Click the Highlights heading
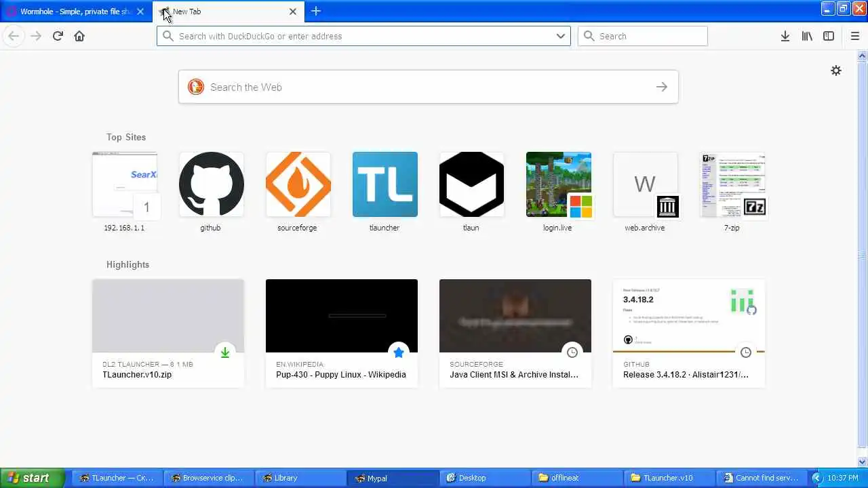Viewport: 868px width, 488px height. click(x=127, y=264)
